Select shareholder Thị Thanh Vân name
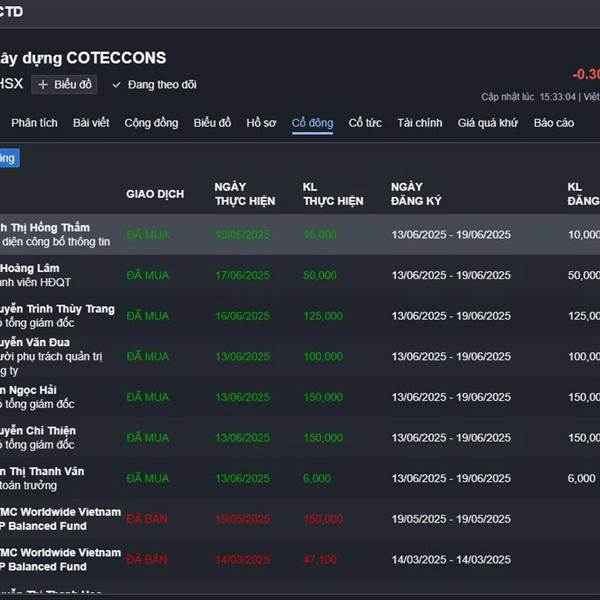The image size is (600, 600). 42,471
